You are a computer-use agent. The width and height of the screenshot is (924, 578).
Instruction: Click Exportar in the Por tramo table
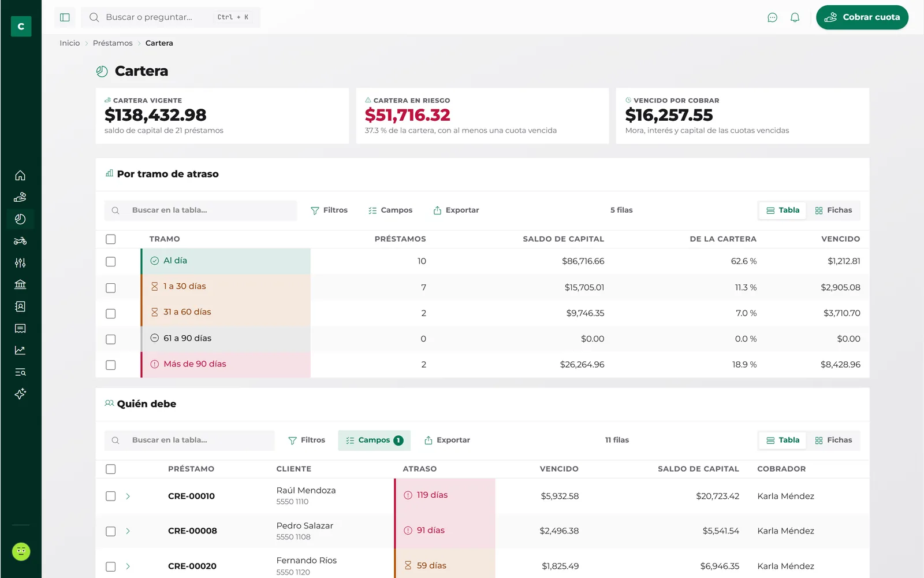[456, 210]
